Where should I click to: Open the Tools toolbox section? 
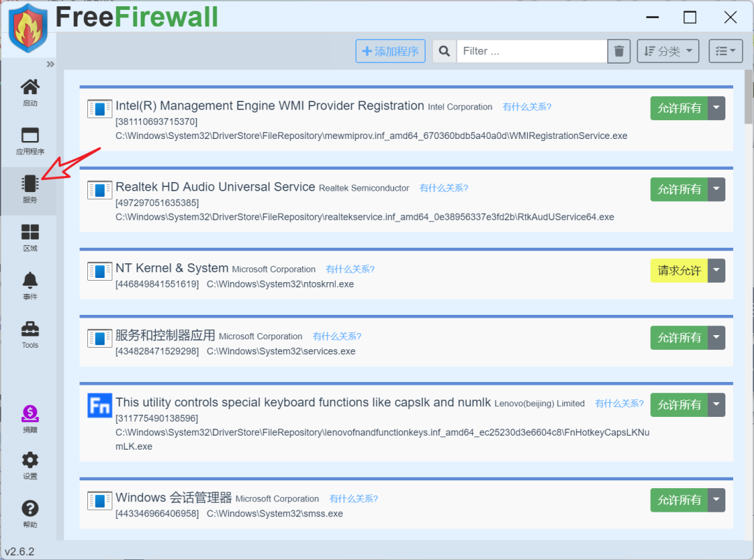(x=29, y=334)
